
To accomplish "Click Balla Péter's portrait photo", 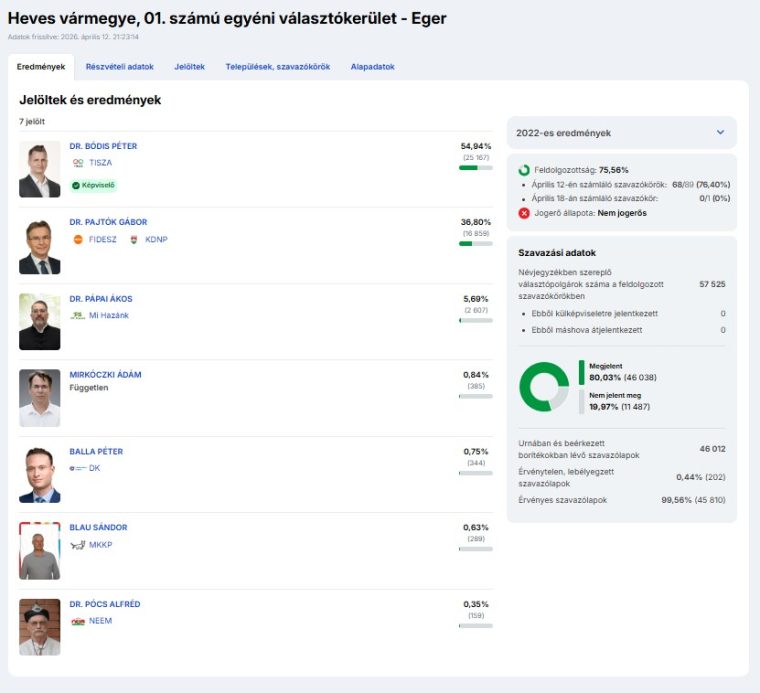I will [x=40, y=474].
